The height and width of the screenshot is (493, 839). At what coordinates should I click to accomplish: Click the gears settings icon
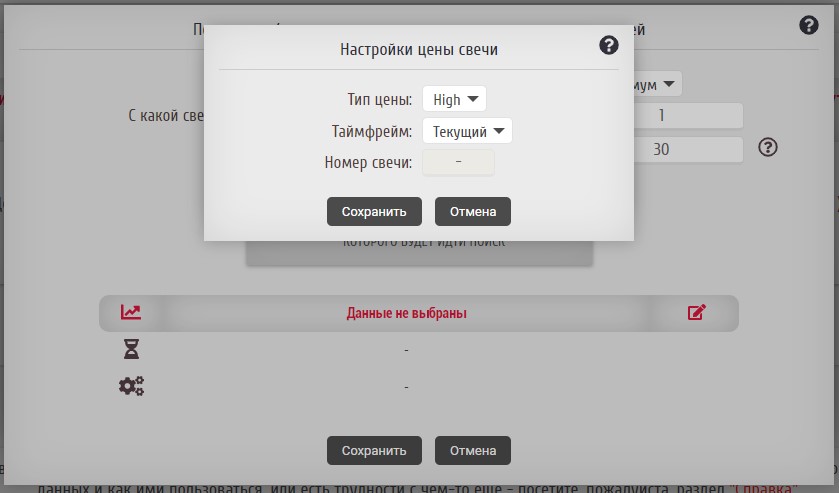(131, 386)
